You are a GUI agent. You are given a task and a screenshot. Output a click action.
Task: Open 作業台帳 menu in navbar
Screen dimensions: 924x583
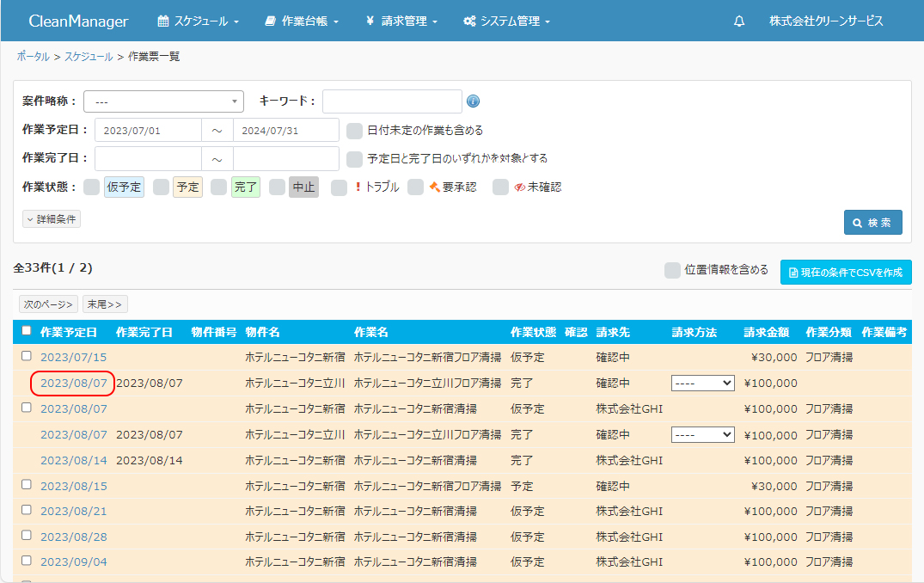[x=302, y=21]
